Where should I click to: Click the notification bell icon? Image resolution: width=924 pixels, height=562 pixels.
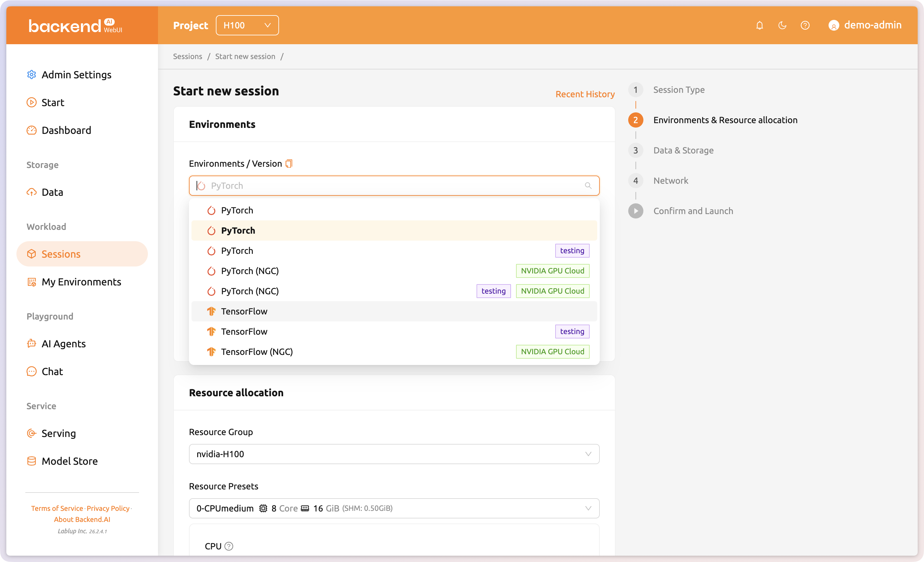759,26
